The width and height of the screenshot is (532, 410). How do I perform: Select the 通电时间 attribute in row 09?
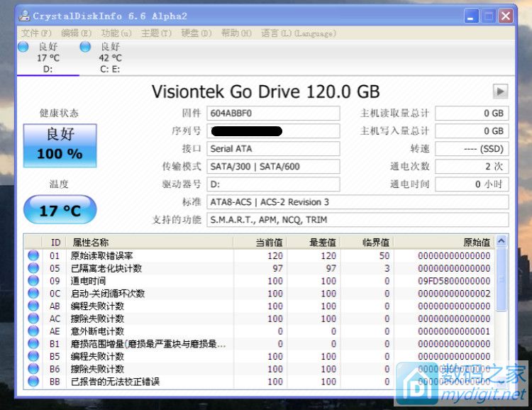[88, 281]
